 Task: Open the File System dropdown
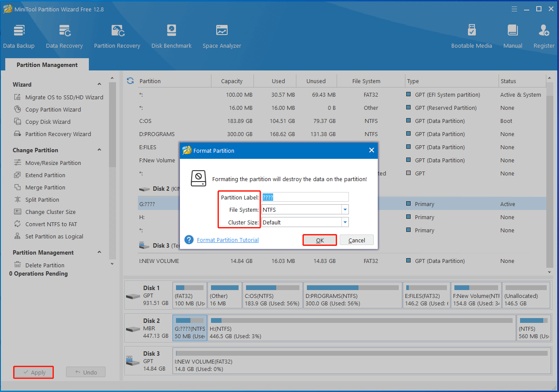pos(345,210)
